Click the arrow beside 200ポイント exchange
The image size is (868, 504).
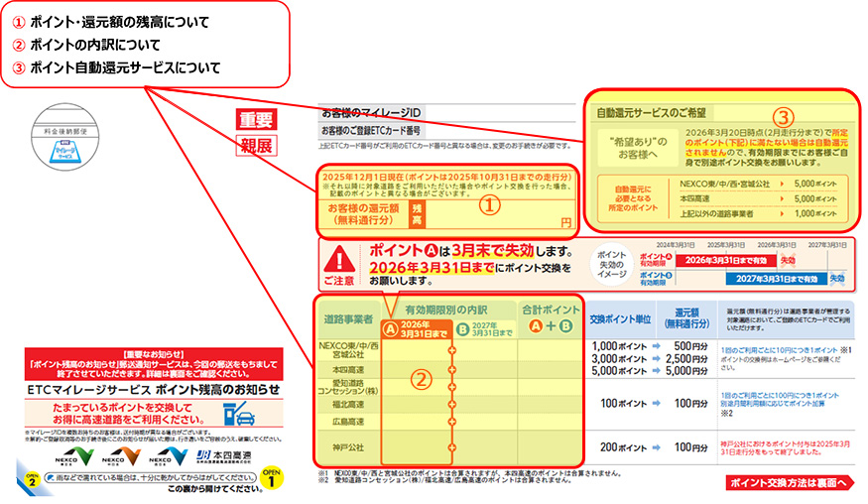click(x=657, y=447)
